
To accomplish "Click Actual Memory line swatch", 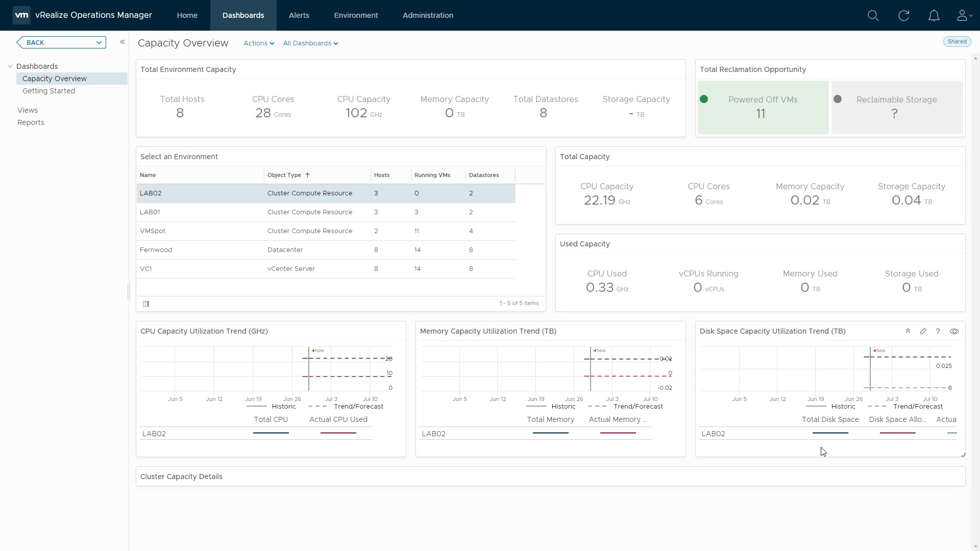I will point(618,433).
